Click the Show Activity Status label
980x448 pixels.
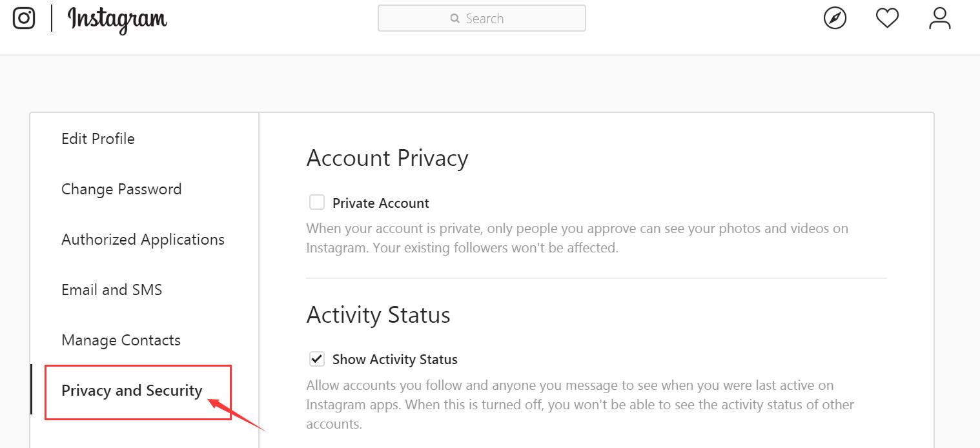(394, 360)
